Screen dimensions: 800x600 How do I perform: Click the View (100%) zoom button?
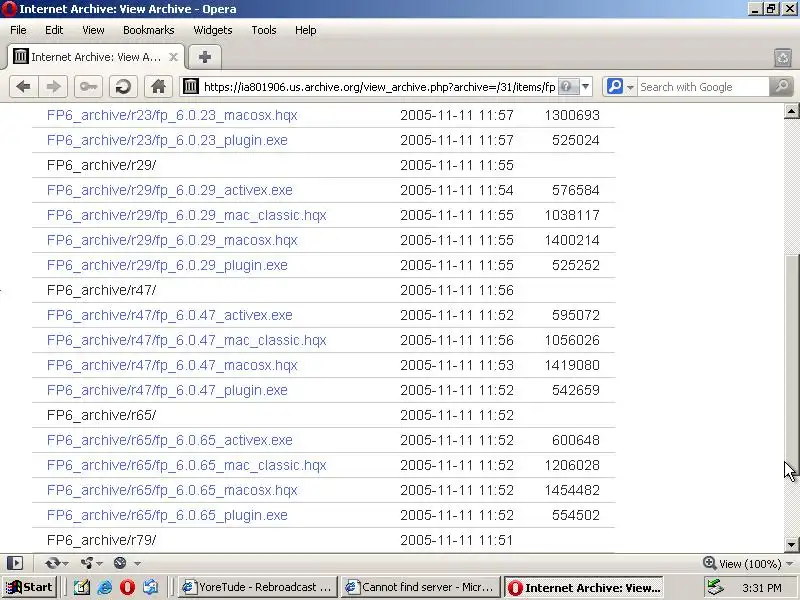click(742, 563)
